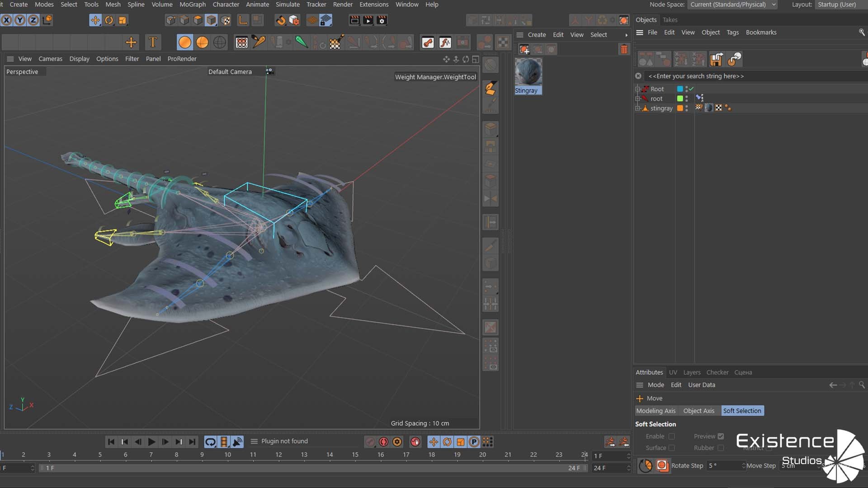Click the stingray orange layer color swatch
Viewport: 868px width, 488px height.
pos(680,108)
